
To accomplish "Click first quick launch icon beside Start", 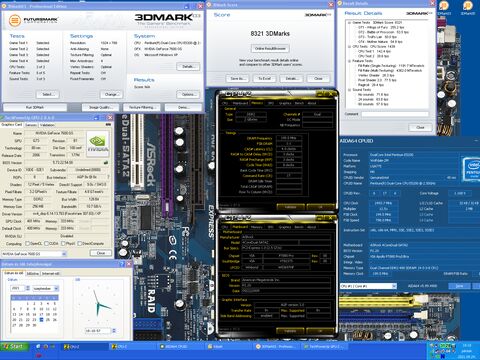I will tap(38, 347).
